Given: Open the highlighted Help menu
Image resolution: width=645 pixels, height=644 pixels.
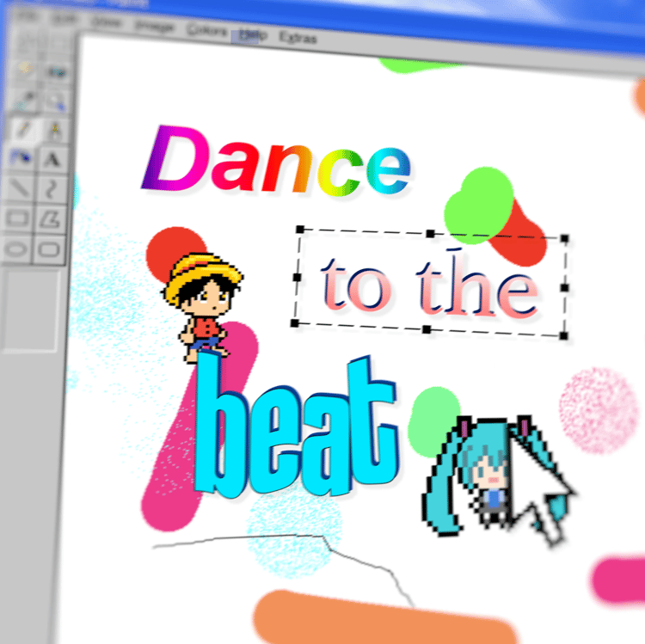Looking at the screenshot, I should 253,35.
